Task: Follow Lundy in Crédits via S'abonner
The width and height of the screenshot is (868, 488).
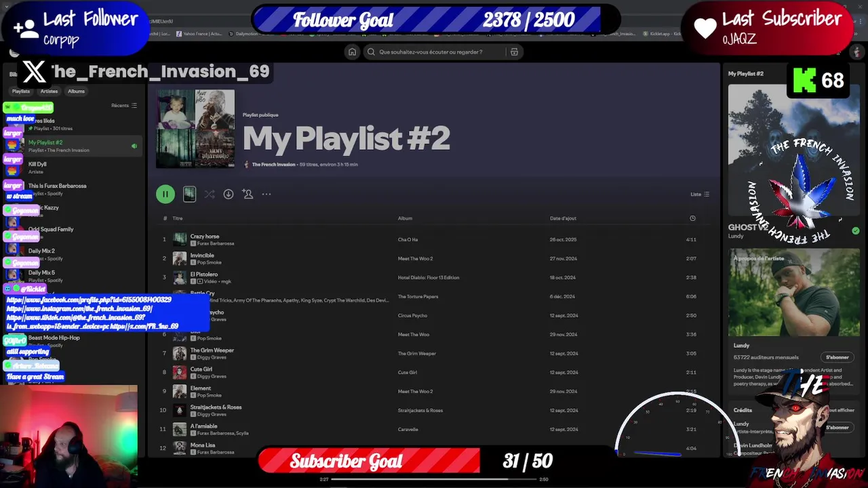Action: [x=837, y=428]
